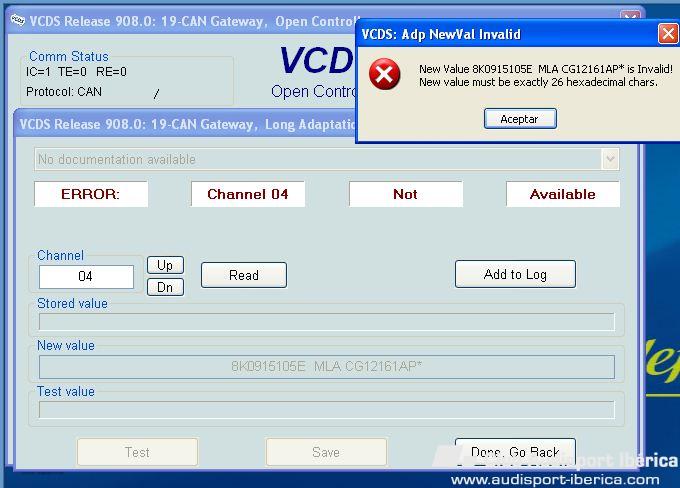The width and height of the screenshot is (680, 488).
Task: Click the Comm Status group label
Action: tap(69, 56)
